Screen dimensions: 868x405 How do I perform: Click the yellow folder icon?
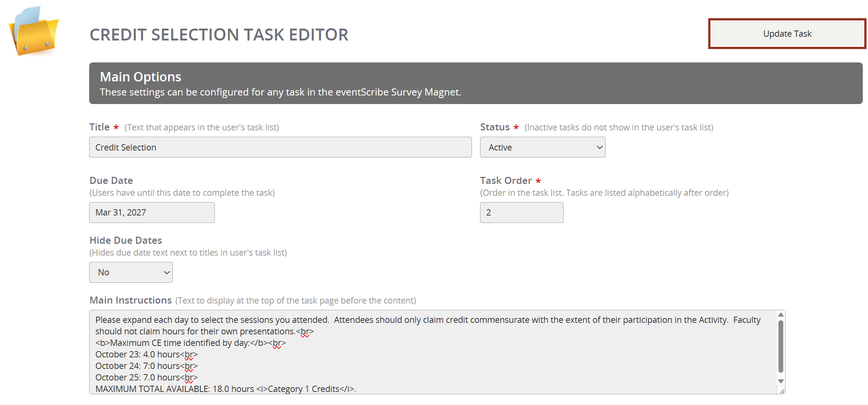click(34, 31)
